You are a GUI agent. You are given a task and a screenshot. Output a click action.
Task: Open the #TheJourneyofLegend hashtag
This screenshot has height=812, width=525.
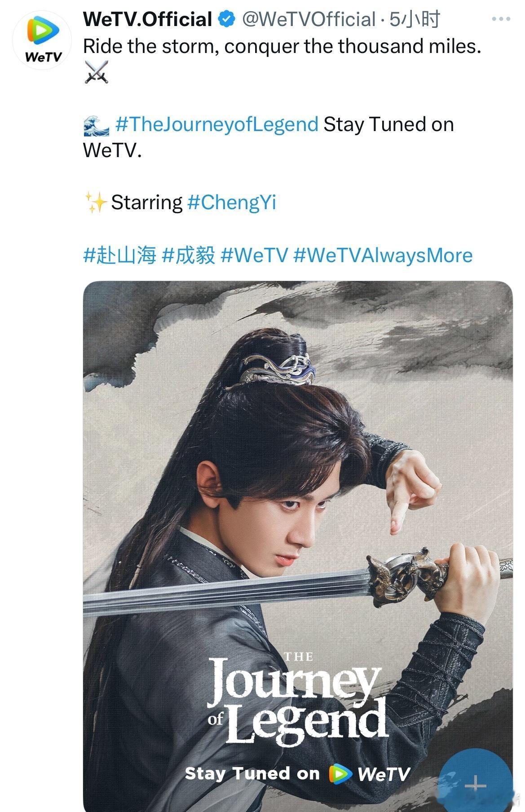point(217,124)
